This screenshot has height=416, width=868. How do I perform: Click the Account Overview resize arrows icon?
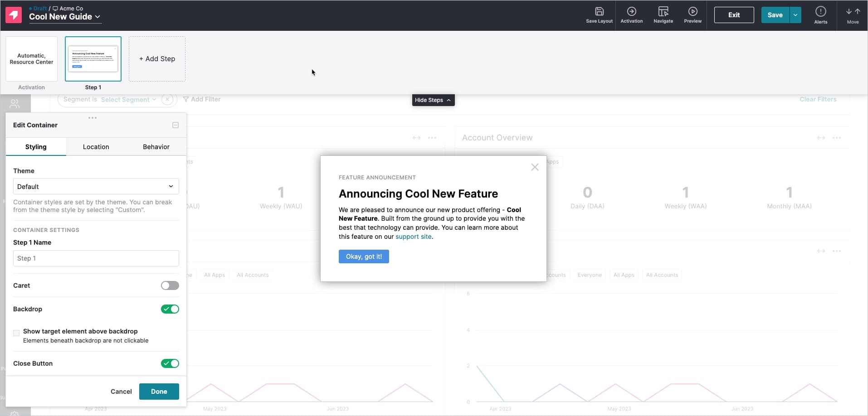821,138
